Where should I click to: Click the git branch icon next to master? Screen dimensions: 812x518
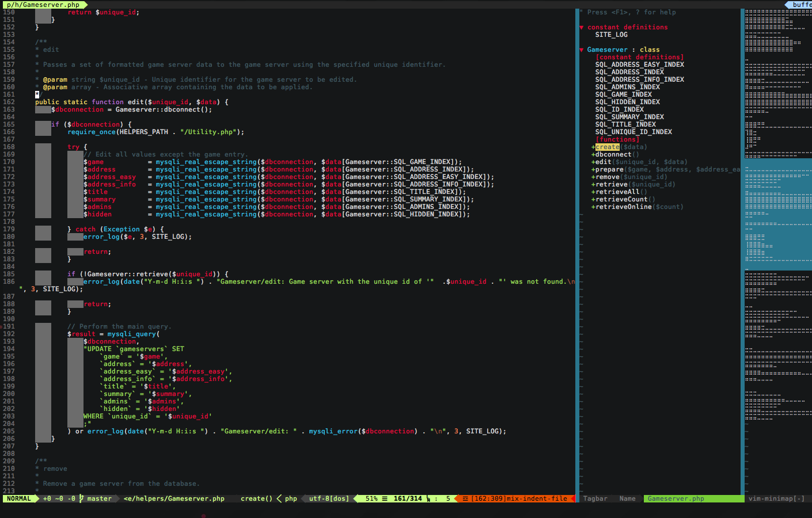[x=81, y=498]
